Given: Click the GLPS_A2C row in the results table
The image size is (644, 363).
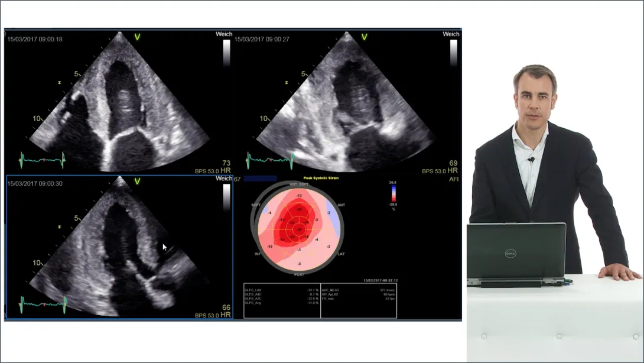Looking at the screenshot, I should pos(282,299).
